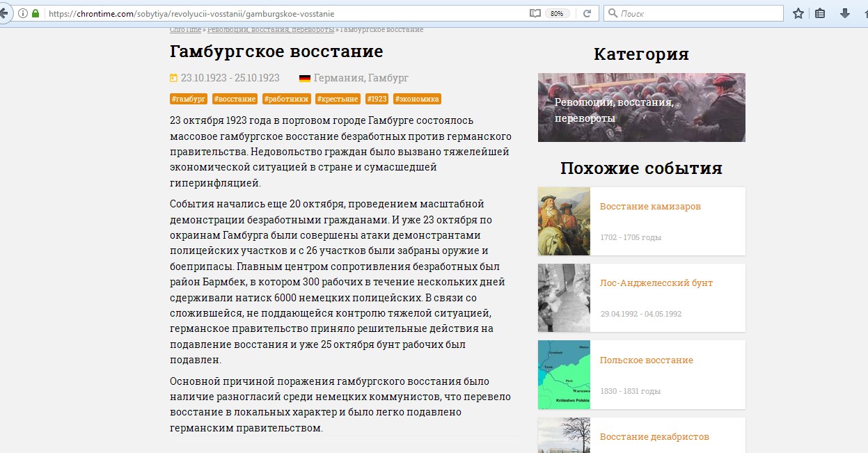Reset the 80% zoom level badge

[557, 13]
